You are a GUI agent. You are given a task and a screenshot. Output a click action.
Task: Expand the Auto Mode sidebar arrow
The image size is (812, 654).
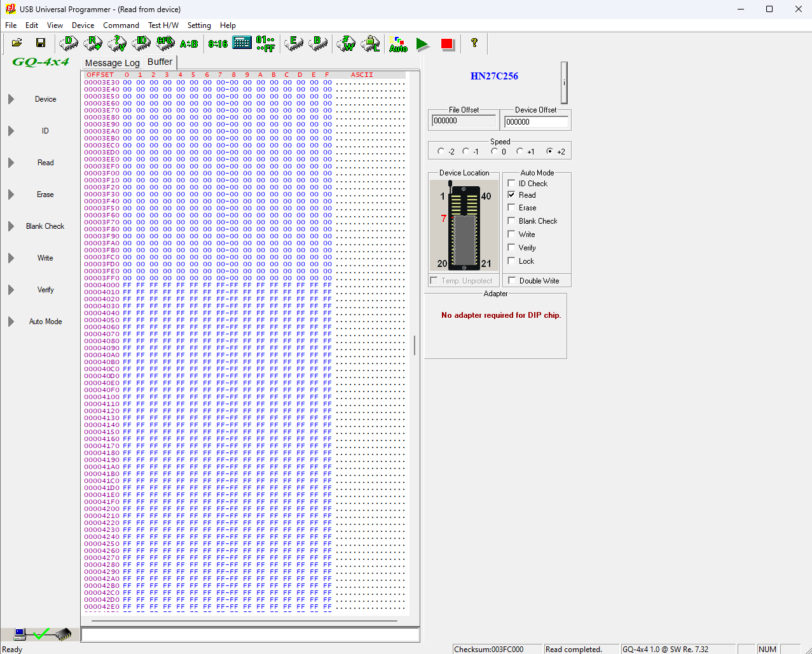11,322
